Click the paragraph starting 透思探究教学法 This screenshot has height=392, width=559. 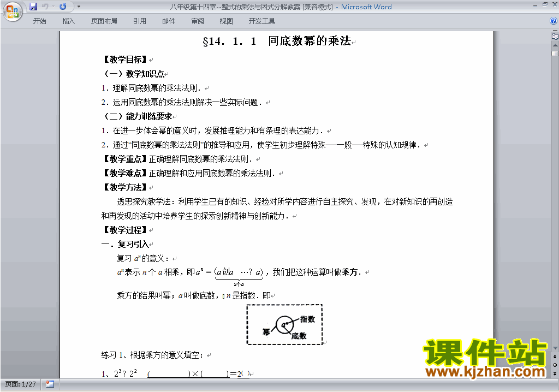pos(277,209)
